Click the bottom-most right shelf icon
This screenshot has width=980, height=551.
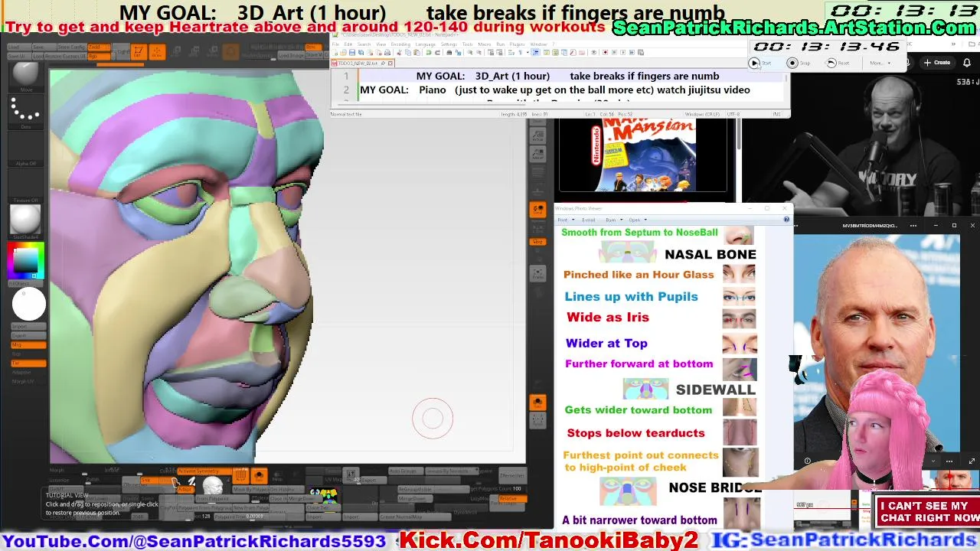click(x=538, y=419)
